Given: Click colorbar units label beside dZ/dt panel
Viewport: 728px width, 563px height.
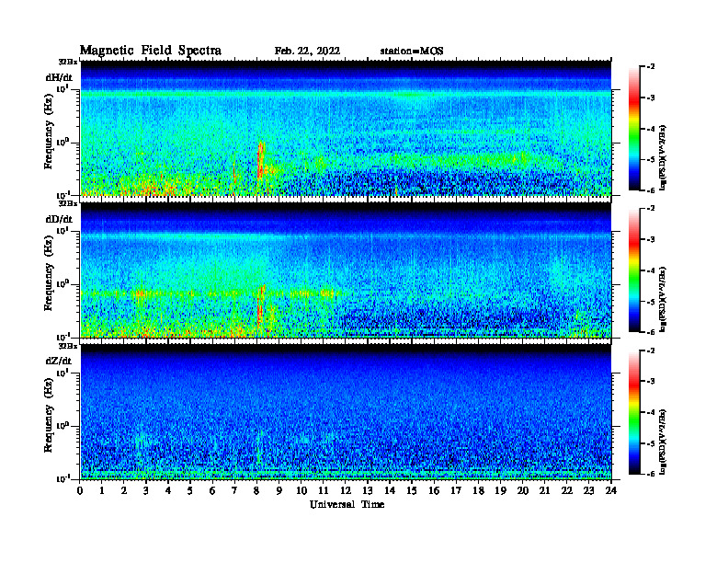Looking at the screenshot, I should tap(663, 441).
